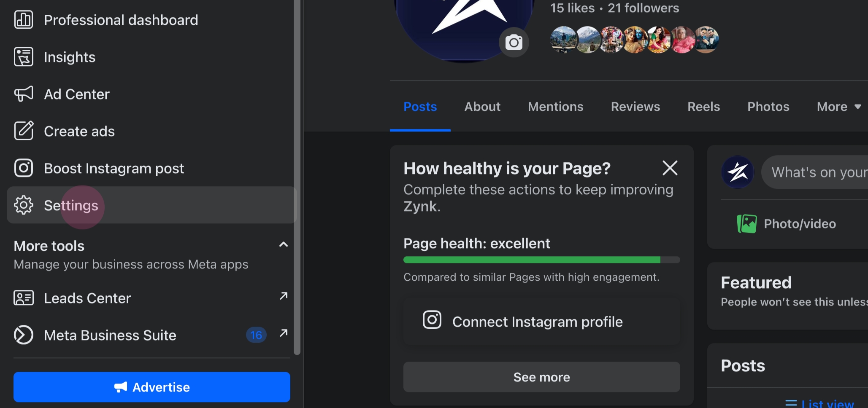Screen dimensions: 868x408
Task: Open Ad Center megaphone icon
Action: pos(23,94)
